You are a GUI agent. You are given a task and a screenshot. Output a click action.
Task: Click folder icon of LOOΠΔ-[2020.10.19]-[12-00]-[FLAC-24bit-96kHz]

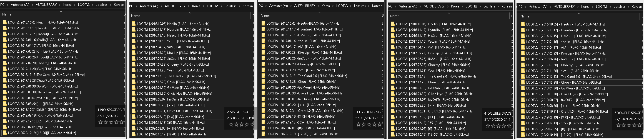click(x=263, y=134)
